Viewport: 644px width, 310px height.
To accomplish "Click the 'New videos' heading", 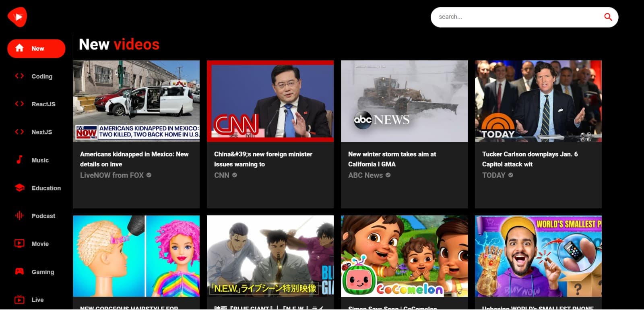I will click(x=119, y=44).
